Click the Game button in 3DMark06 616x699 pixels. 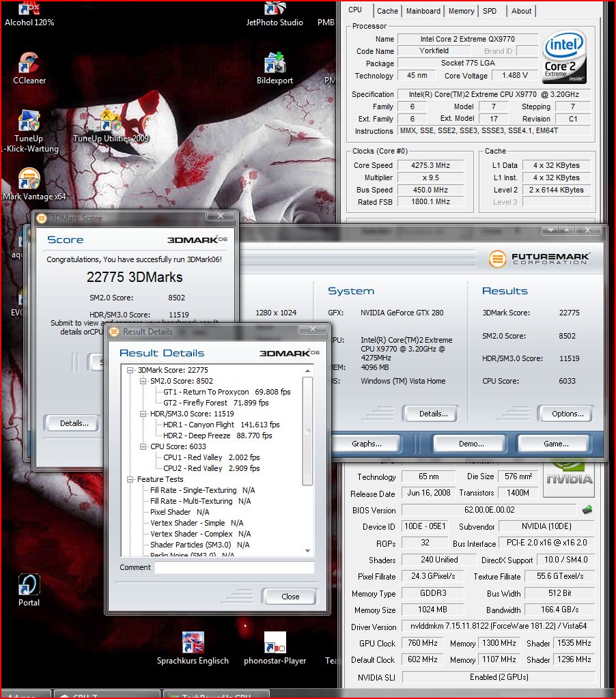point(555,444)
